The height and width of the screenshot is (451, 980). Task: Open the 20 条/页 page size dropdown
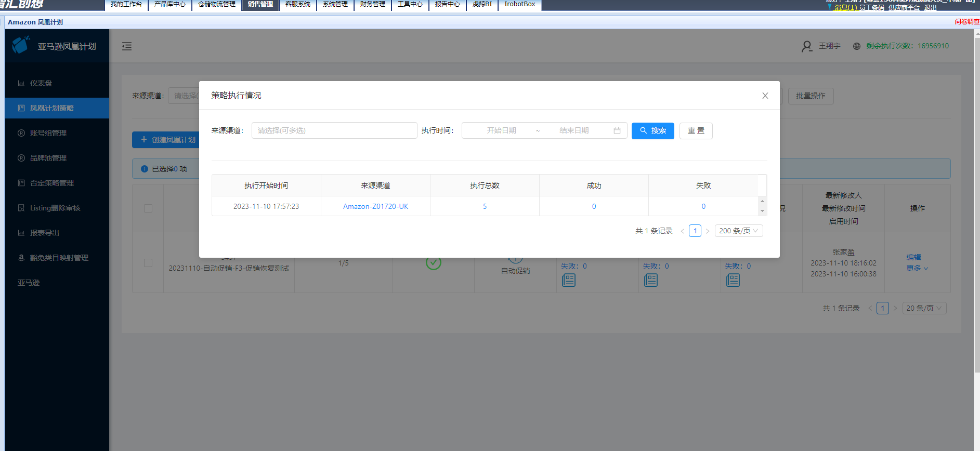click(x=924, y=308)
